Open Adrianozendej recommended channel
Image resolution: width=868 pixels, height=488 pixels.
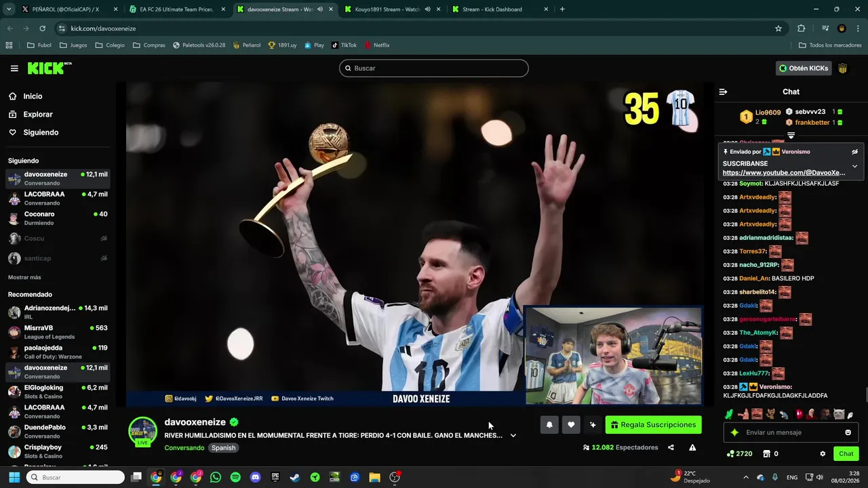point(57,312)
